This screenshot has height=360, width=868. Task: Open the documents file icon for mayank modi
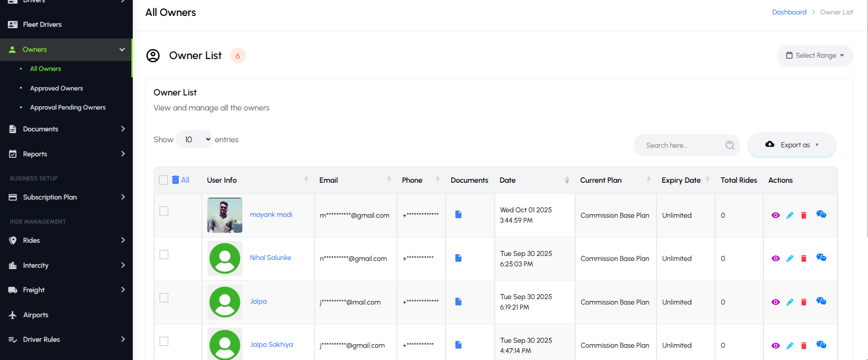point(458,215)
